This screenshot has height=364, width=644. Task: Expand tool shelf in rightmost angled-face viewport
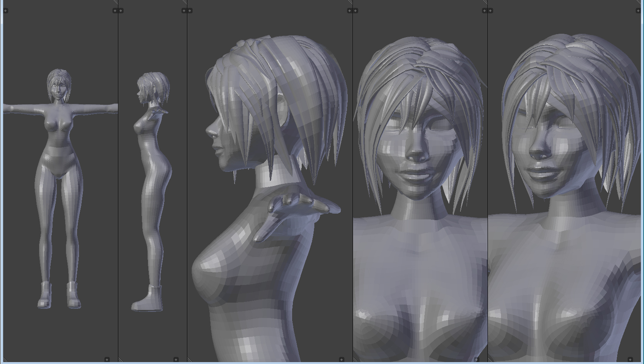491,11
